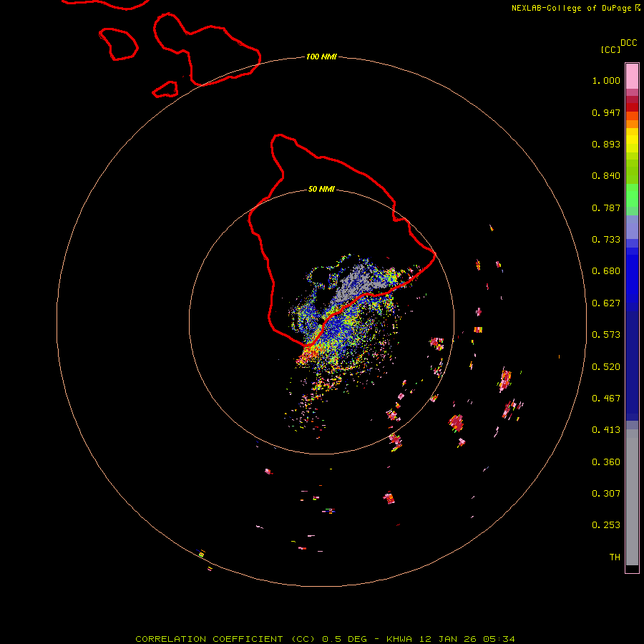Click the 0.360 scale value
This screenshot has height=644, width=644.
click(x=606, y=462)
